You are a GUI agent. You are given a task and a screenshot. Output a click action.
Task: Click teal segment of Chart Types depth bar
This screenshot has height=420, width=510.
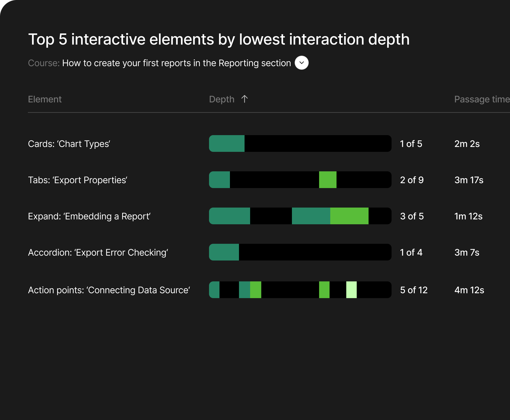tap(227, 143)
